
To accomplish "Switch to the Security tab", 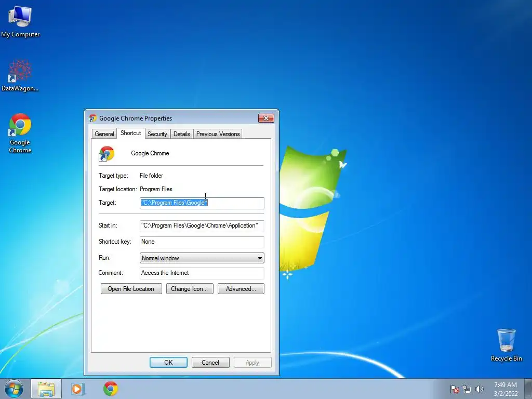I will 157,134.
